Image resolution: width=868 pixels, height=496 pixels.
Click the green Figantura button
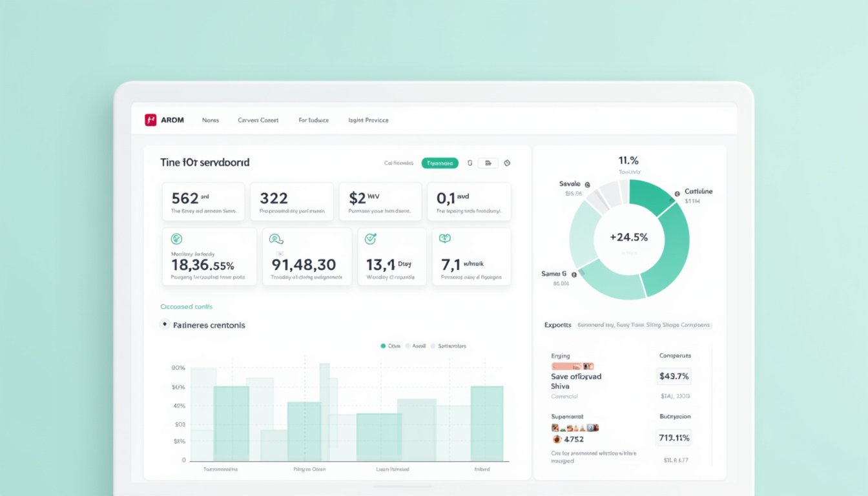point(440,163)
